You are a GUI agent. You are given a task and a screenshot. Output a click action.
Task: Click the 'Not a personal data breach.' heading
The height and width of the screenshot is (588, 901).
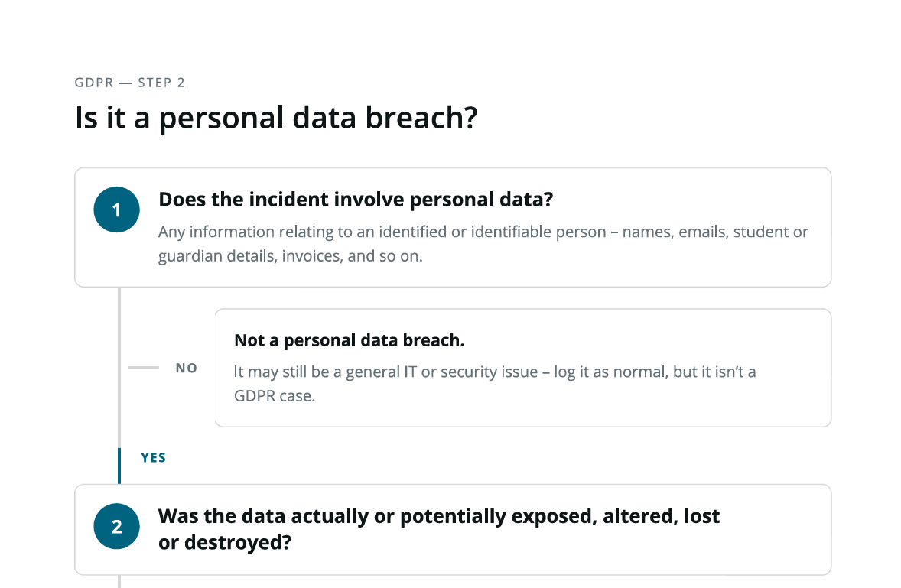350,340
